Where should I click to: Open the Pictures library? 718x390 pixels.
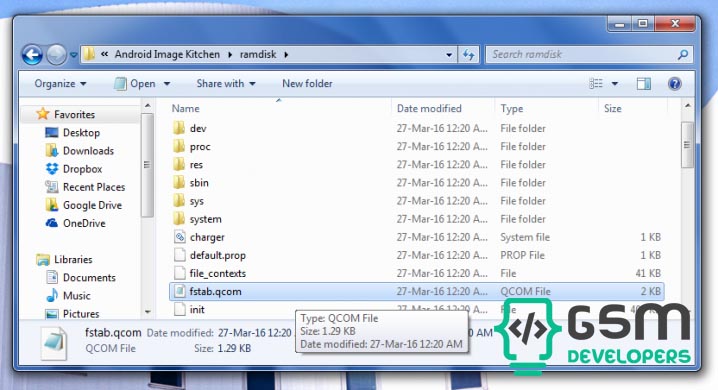pos(81,314)
